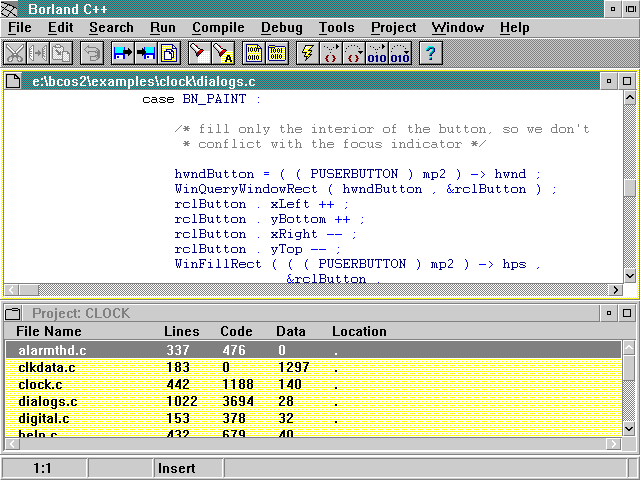The height and width of the screenshot is (480, 640).
Task: Select dialogs.c in project list
Action: 313,402
